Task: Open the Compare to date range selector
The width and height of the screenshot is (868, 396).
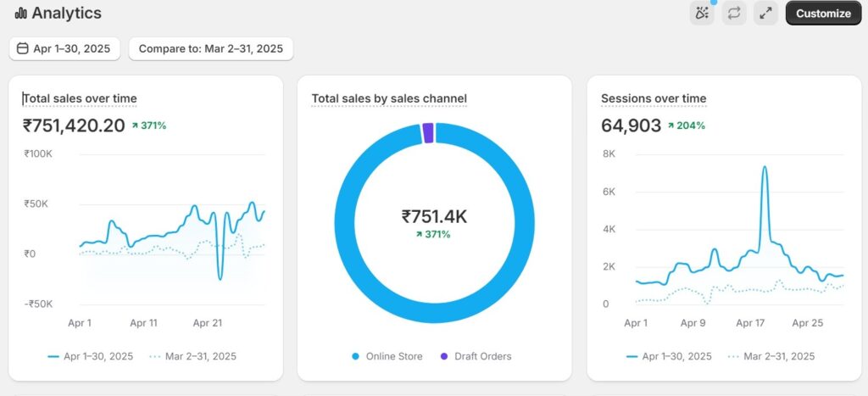Action: (210, 48)
